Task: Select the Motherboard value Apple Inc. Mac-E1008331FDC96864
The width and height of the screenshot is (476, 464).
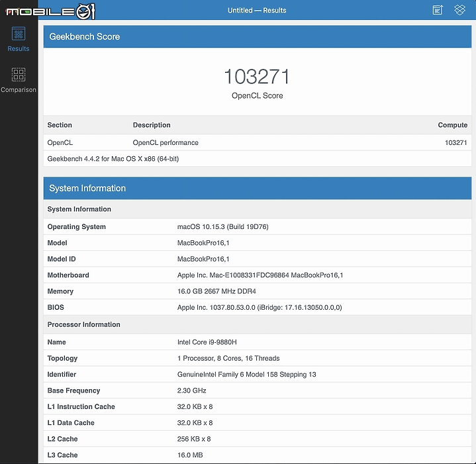Action: coord(260,275)
